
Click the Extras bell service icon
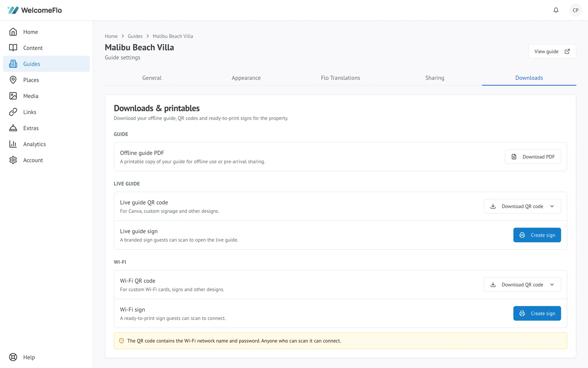pos(13,128)
